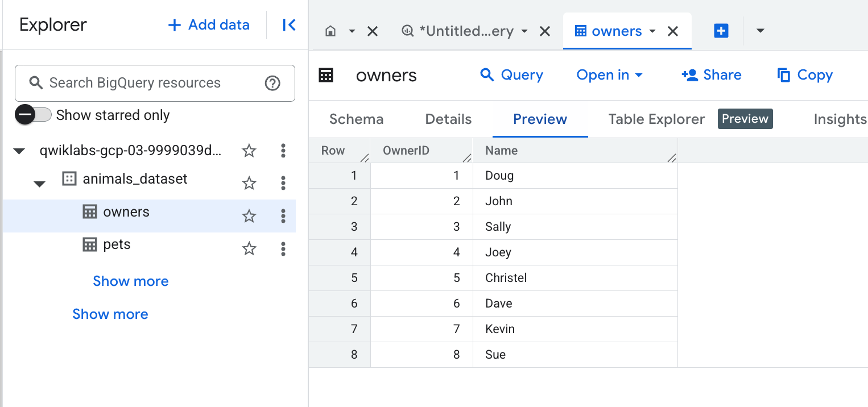Select the Kevin name cell
Screen dimensions: 868x407
tap(575, 330)
